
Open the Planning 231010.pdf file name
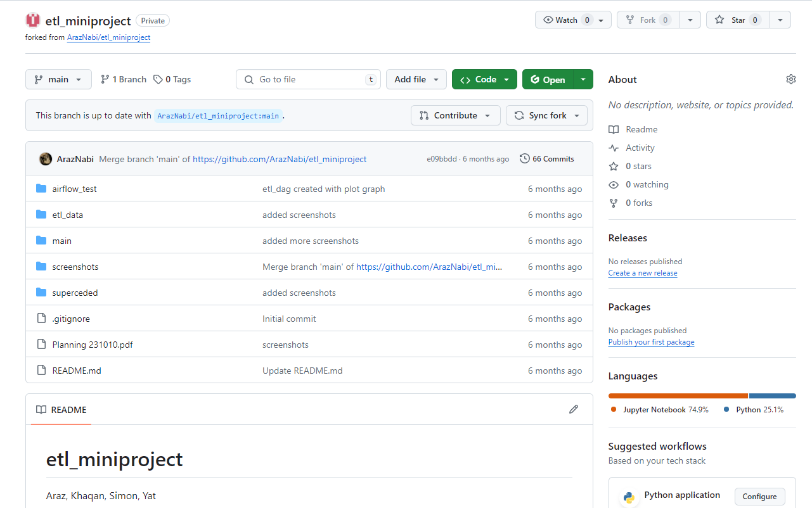93,345
